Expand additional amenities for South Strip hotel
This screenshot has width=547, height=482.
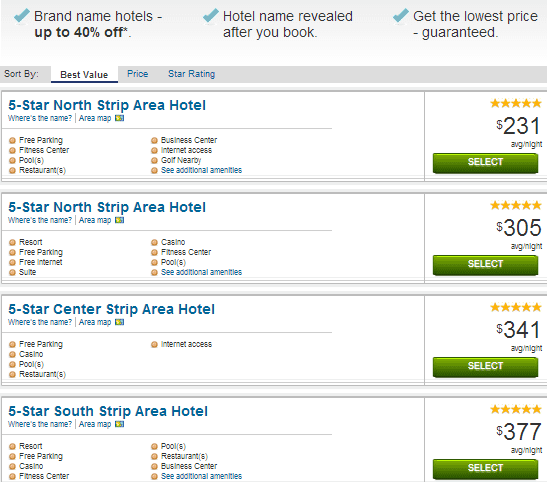coord(201,476)
